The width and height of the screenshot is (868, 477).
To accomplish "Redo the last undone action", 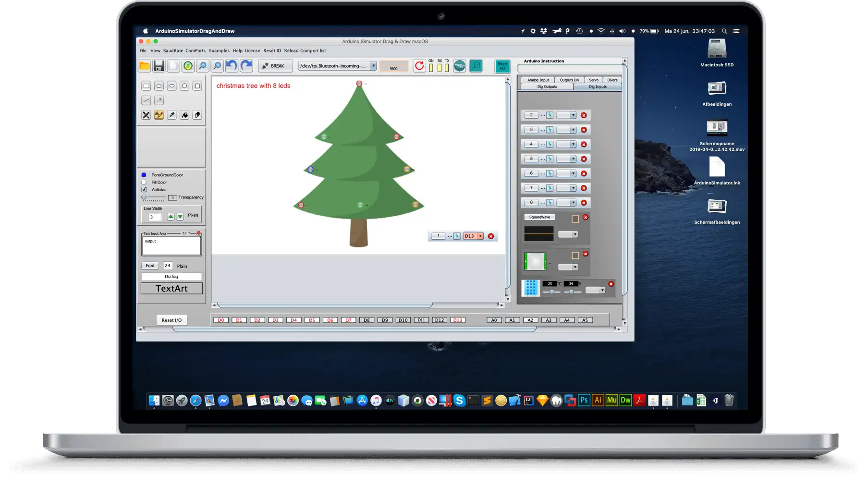I will coord(246,66).
